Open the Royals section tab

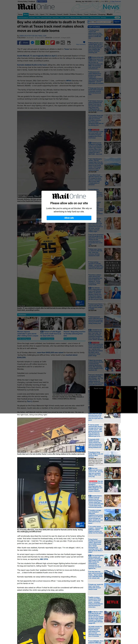[32, 14]
